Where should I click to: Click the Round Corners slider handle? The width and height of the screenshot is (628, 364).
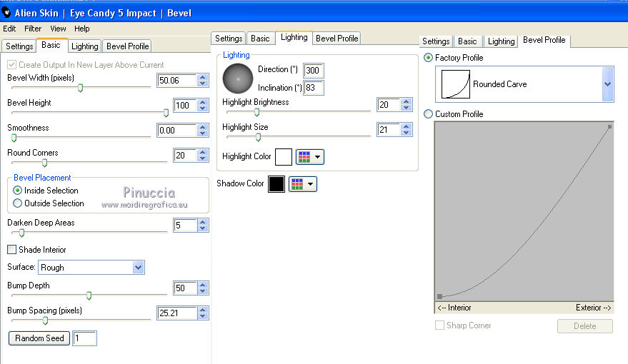coord(44,163)
